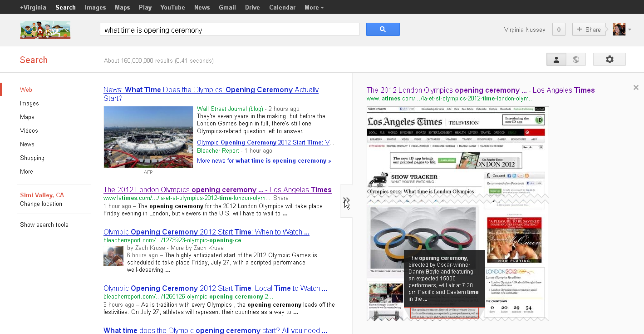
Task: Click the + Share button
Action: coord(589,30)
